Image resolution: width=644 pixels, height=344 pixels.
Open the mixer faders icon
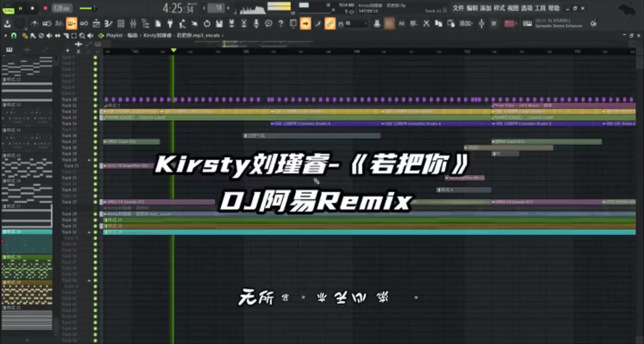[133, 23]
